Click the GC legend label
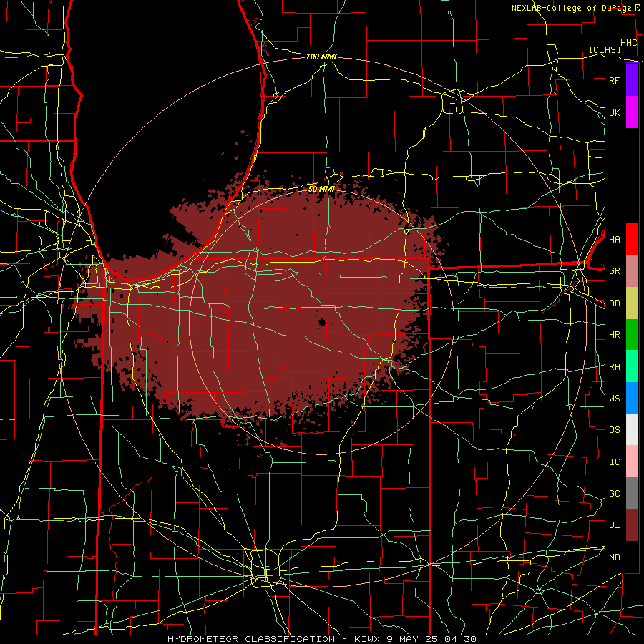The height and width of the screenshot is (644, 644). [x=614, y=494]
